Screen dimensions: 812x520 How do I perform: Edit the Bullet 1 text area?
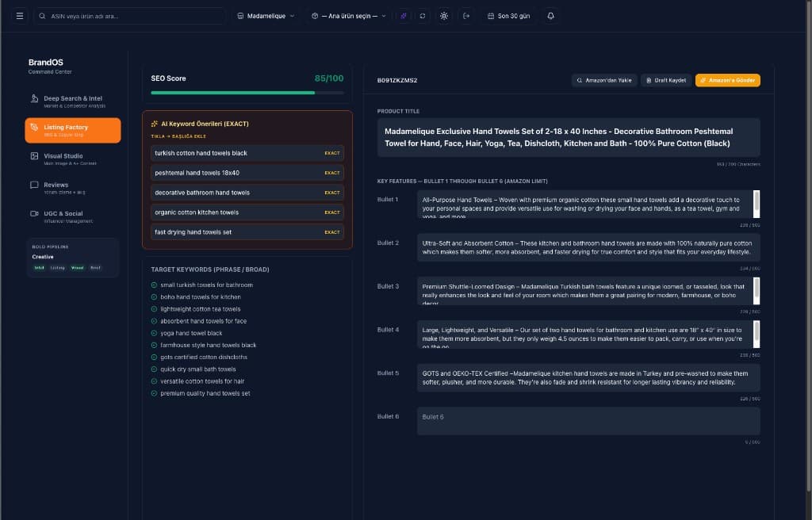pos(588,204)
